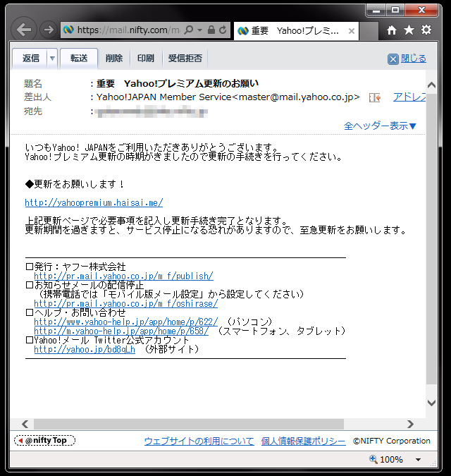Viewport: 451px width, 476px height.
Task: Click the https://mail.nifty.com address field
Action: (128, 30)
